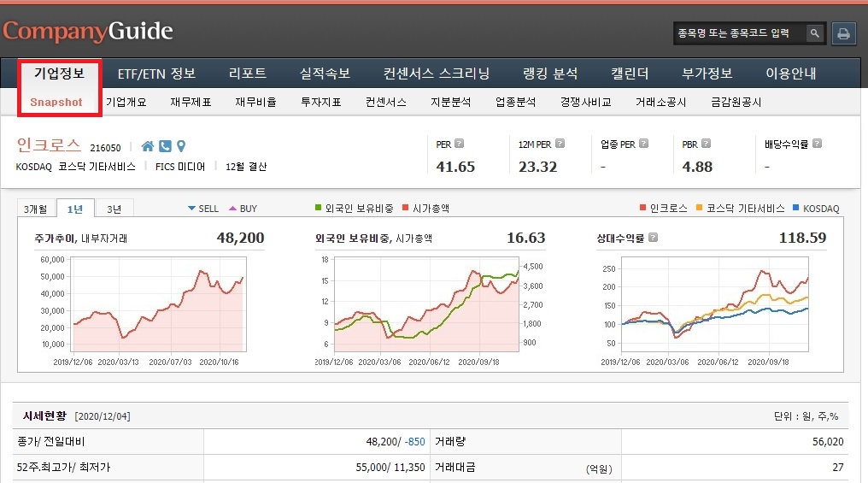Switch chart period to 1년
Image resolution: width=868 pixels, height=483 pixels.
point(75,209)
